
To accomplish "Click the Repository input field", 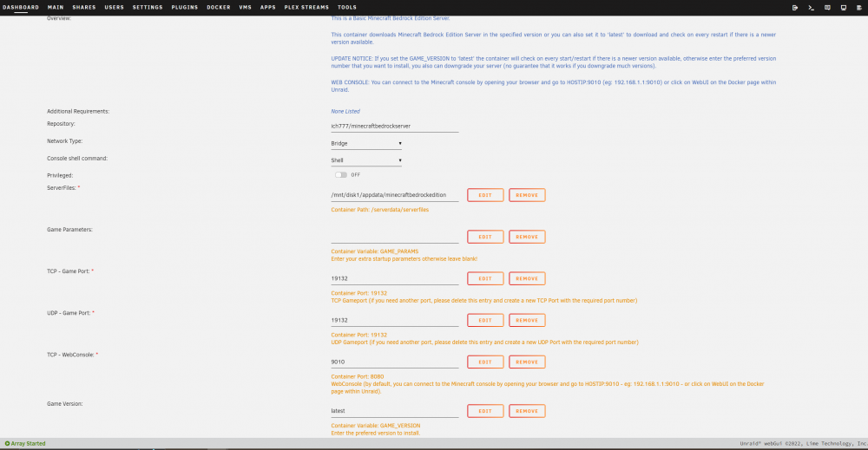I will click(x=395, y=126).
